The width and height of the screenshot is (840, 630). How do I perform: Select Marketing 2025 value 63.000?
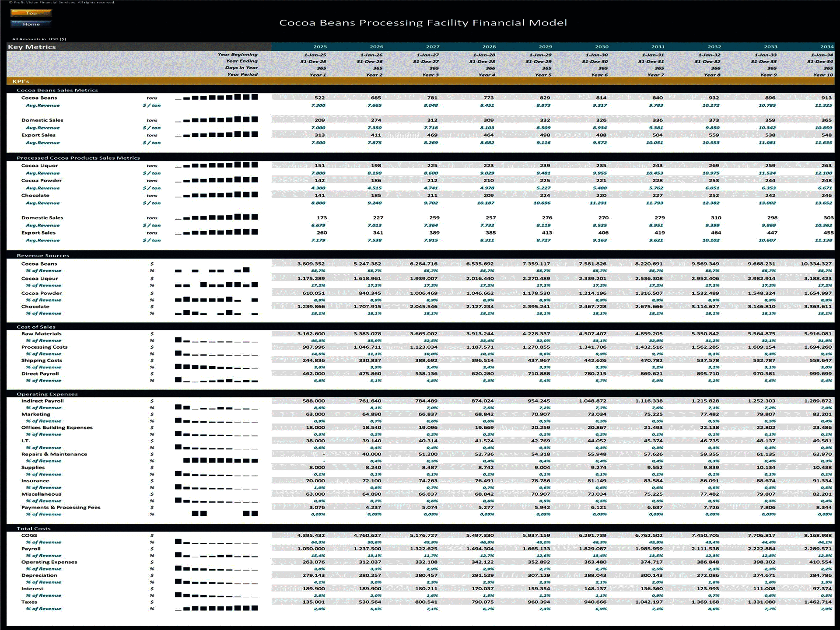pyautogui.click(x=315, y=414)
